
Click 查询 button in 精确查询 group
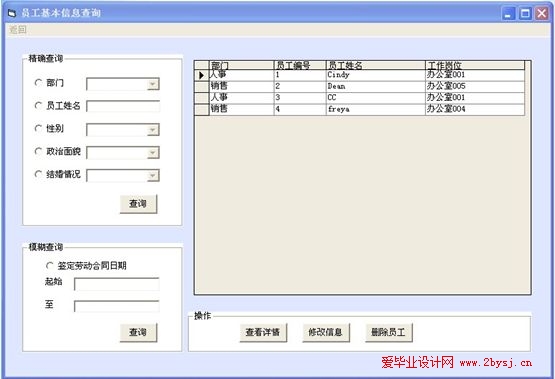138,204
